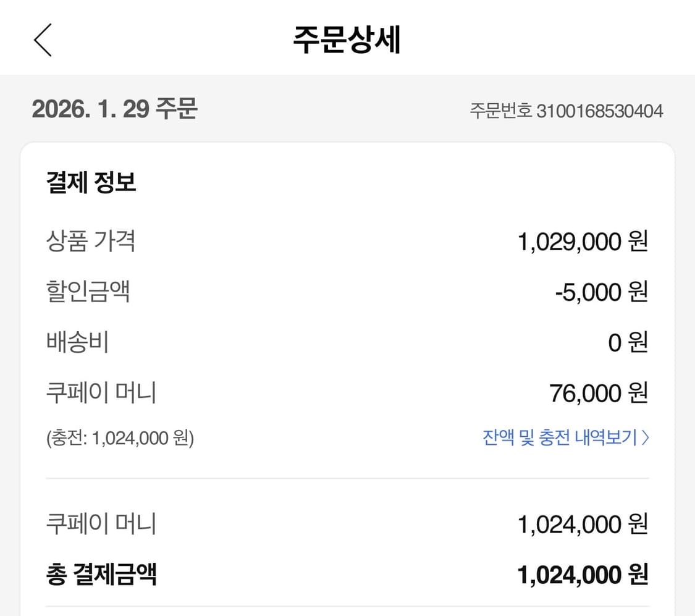Click the 76,000 원 Coupay money amount

pyautogui.click(x=600, y=392)
